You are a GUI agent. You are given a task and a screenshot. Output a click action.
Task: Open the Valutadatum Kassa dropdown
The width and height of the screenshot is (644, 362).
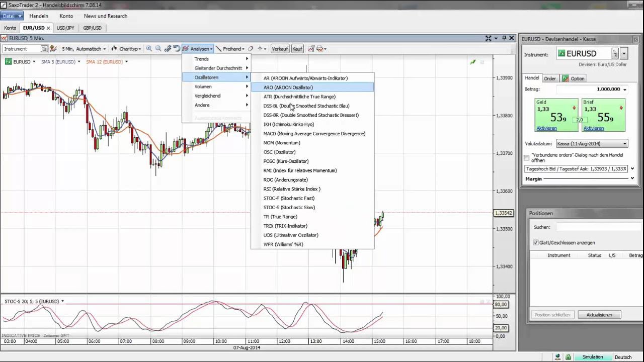(592, 144)
